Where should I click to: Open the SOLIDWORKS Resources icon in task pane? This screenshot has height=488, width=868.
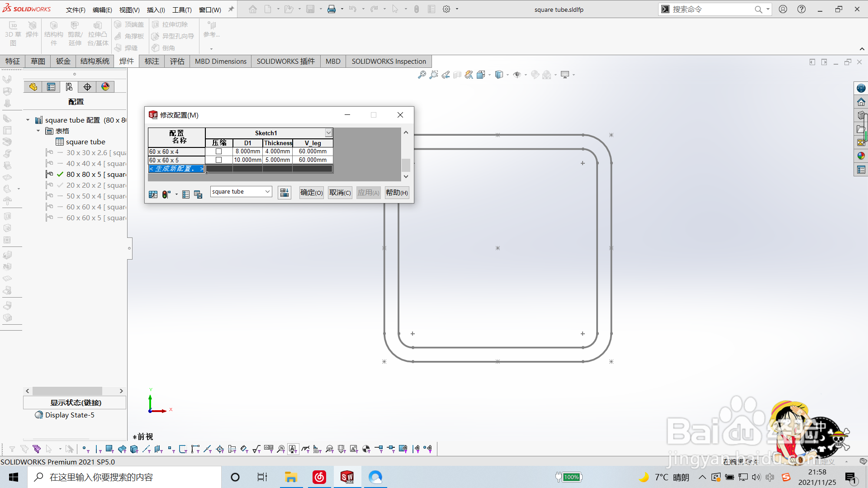pos(861,102)
